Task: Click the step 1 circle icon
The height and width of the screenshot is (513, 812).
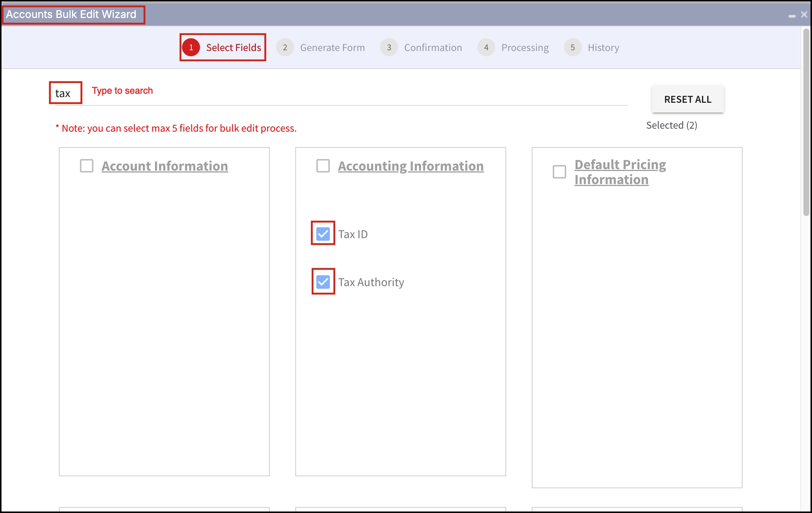Action: (191, 48)
